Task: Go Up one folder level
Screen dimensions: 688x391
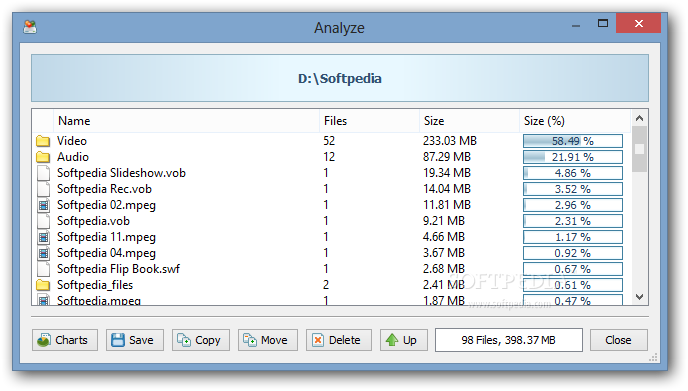Action: pos(404,340)
